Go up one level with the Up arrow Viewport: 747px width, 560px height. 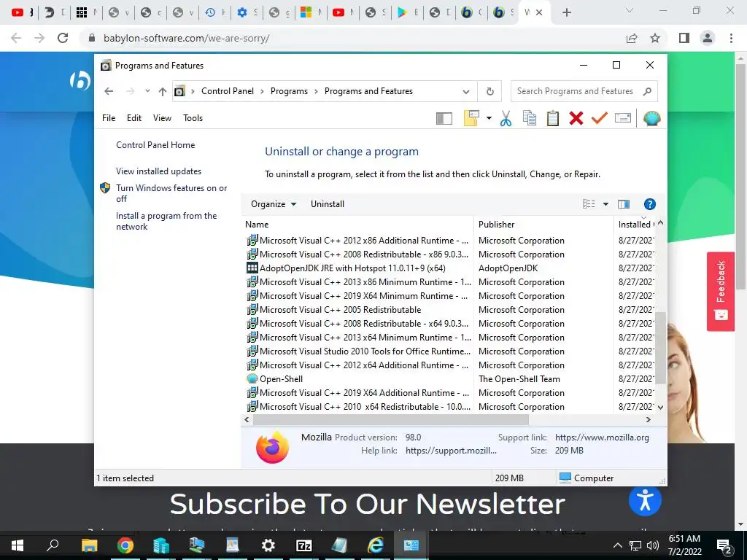163,91
